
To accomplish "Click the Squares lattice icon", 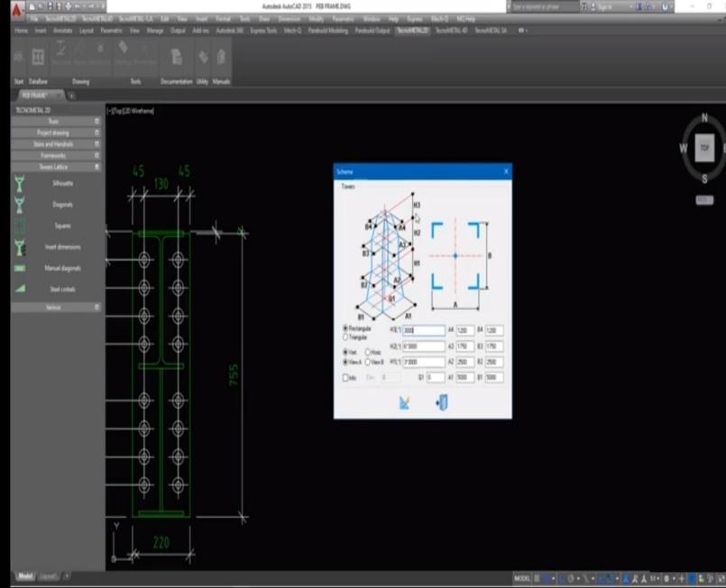I will click(x=20, y=226).
